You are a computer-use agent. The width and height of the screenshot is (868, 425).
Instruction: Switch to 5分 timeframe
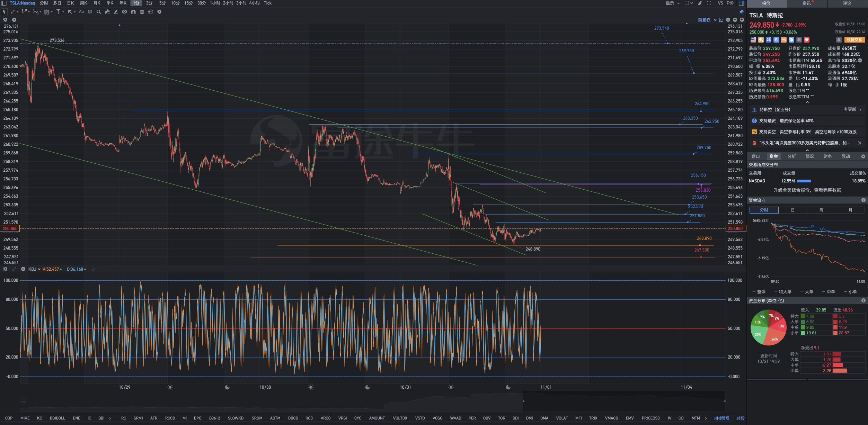pos(162,3)
